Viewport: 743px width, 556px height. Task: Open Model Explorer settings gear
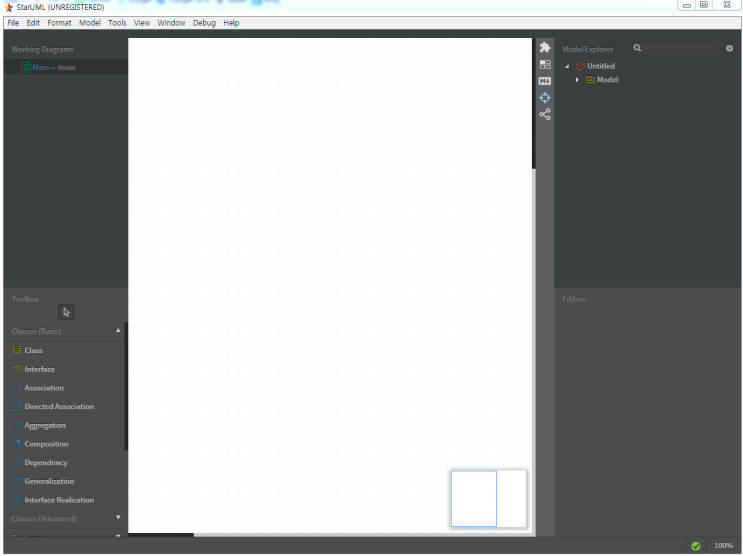tap(729, 48)
